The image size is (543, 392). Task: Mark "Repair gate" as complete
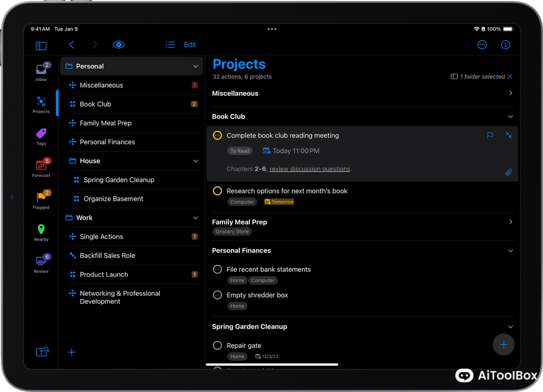coord(217,345)
